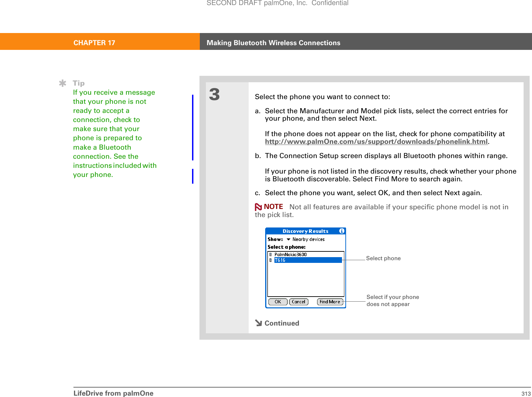Click the Tip asterisk icon
This screenshot has width=532, height=397.
[62, 83]
